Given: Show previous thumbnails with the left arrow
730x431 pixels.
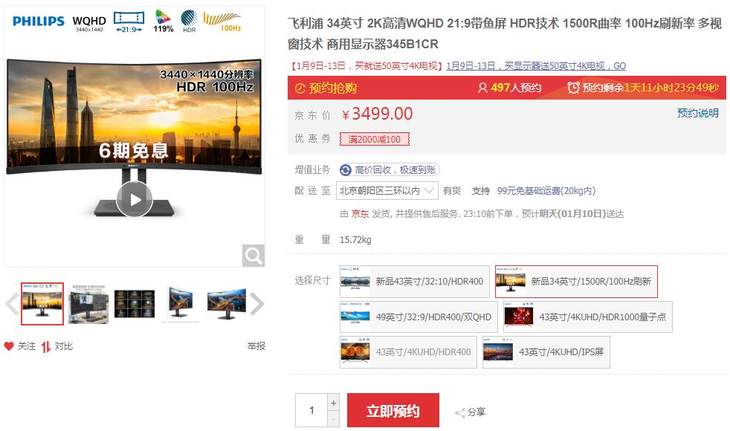Looking at the screenshot, I should click(x=11, y=304).
